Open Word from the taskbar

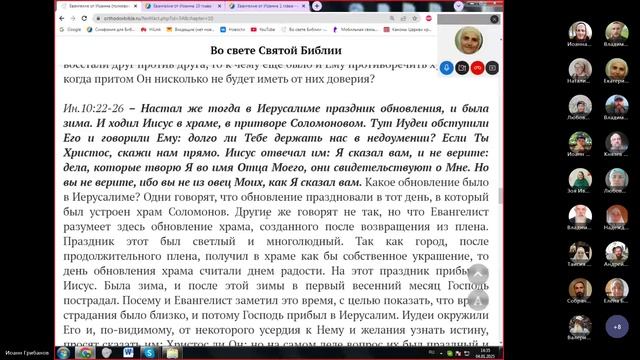pos(128,353)
